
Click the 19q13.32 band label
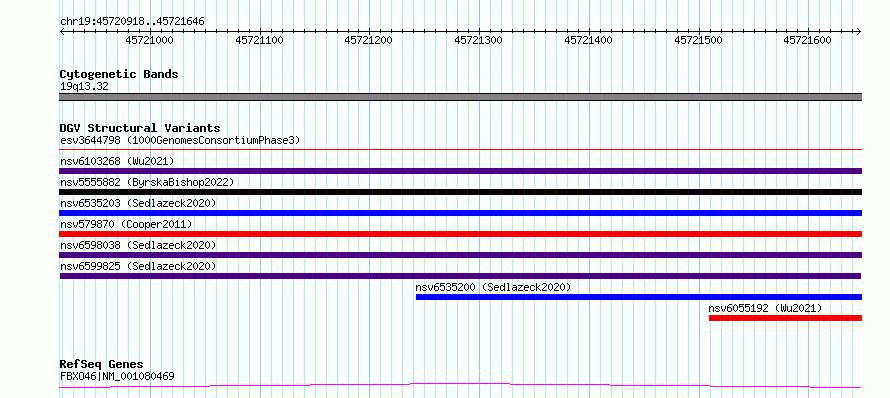pos(84,86)
